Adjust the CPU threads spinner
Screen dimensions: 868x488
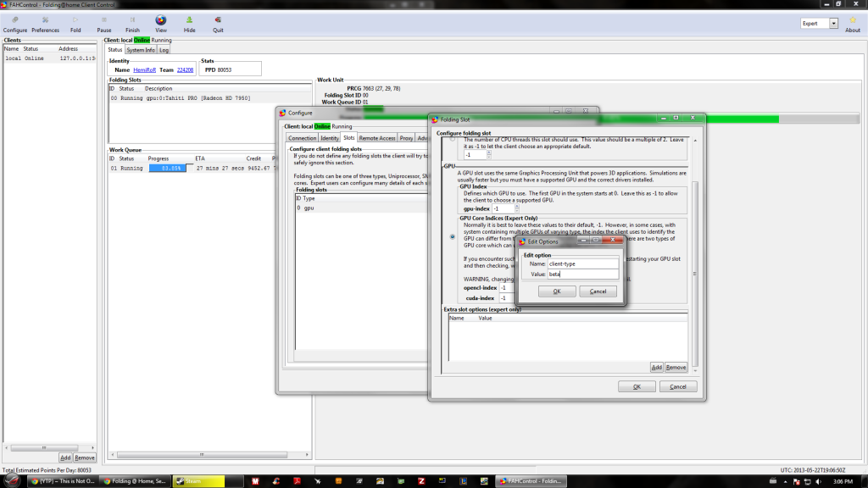click(489, 155)
